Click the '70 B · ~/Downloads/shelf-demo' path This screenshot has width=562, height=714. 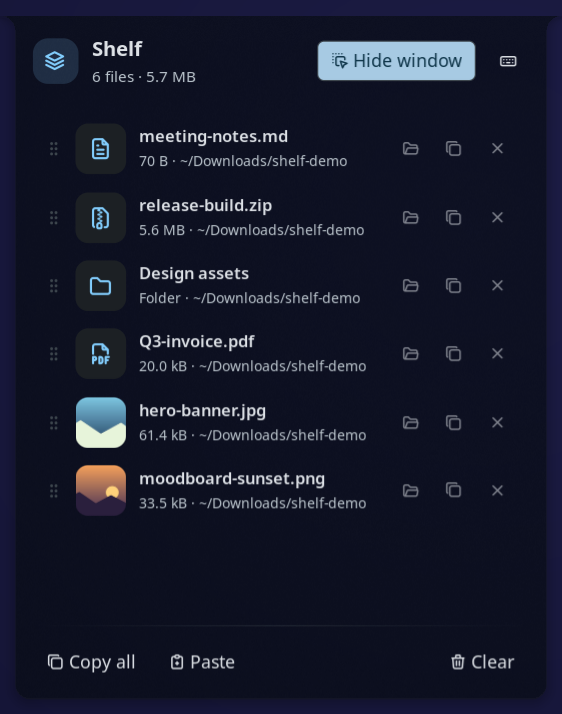(x=243, y=161)
